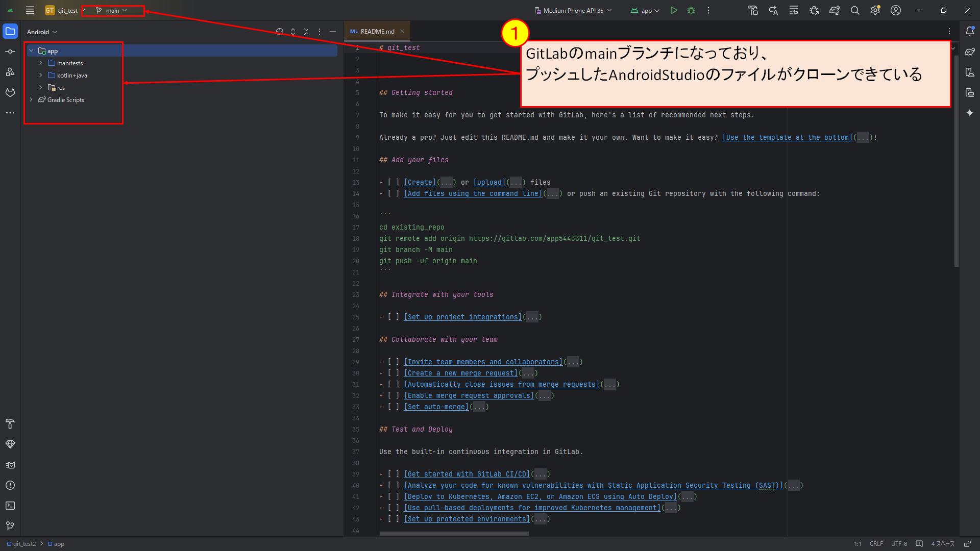Collapse the app module node
The image size is (980, 551).
[x=31, y=51]
